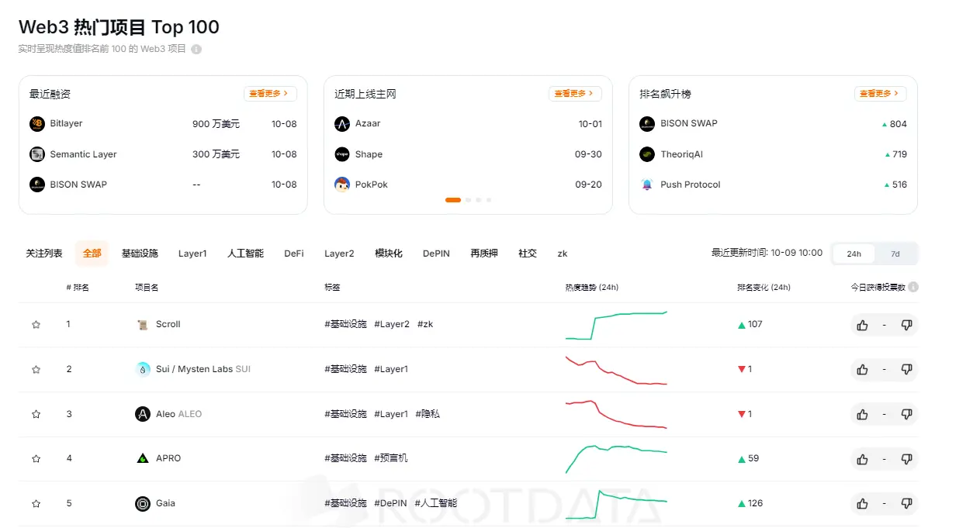Click the Scroll project logo in row 1

coord(142,324)
